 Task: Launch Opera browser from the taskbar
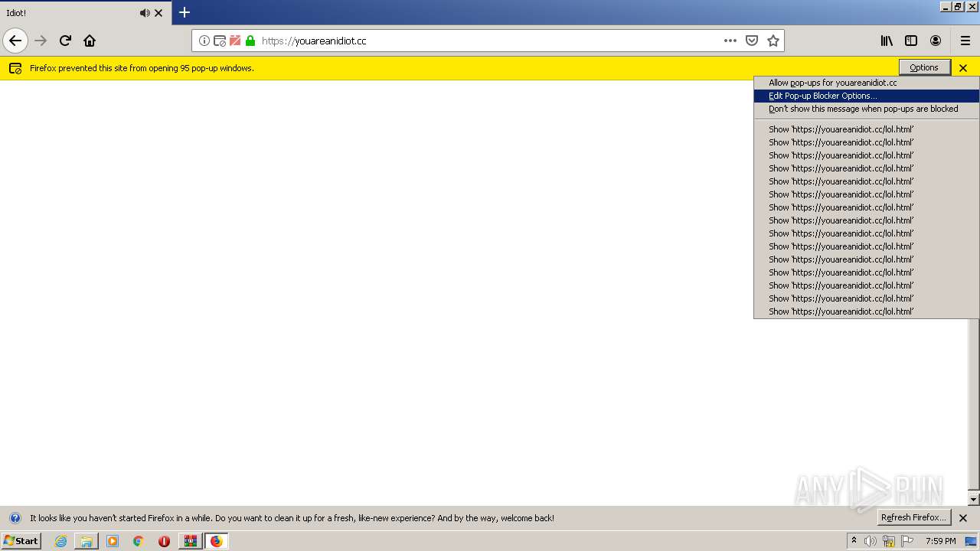[x=164, y=541]
